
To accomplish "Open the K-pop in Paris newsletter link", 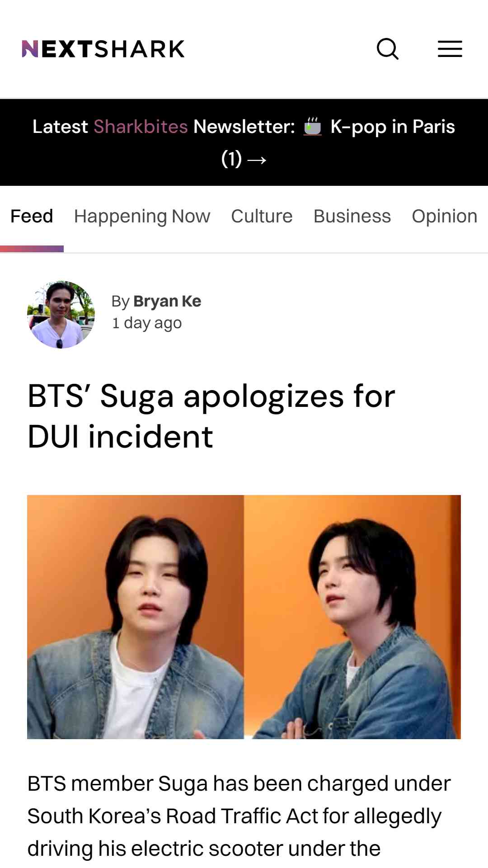I will click(x=392, y=127).
